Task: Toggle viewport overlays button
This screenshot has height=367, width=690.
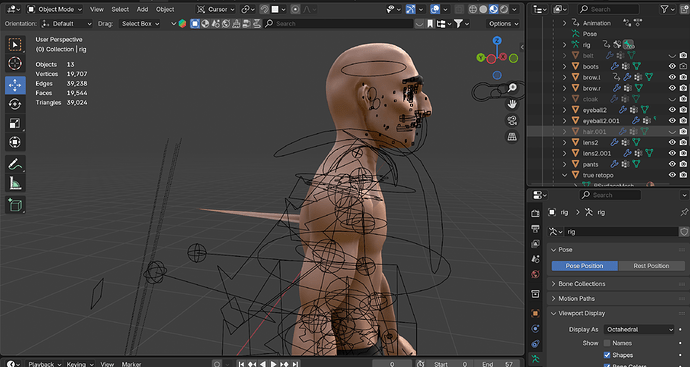Action: (435, 9)
